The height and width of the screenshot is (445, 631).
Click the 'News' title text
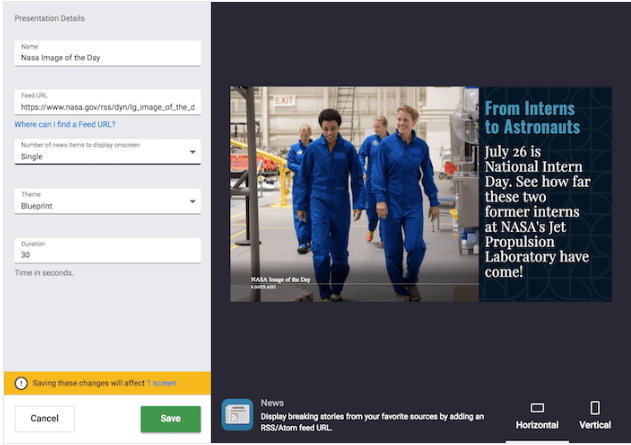(272, 403)
